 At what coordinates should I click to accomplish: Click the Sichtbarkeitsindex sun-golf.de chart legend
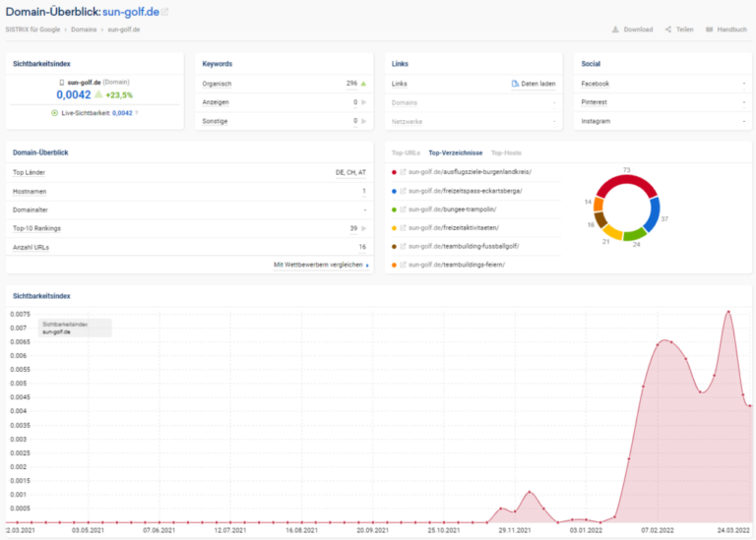coord(75,329)
